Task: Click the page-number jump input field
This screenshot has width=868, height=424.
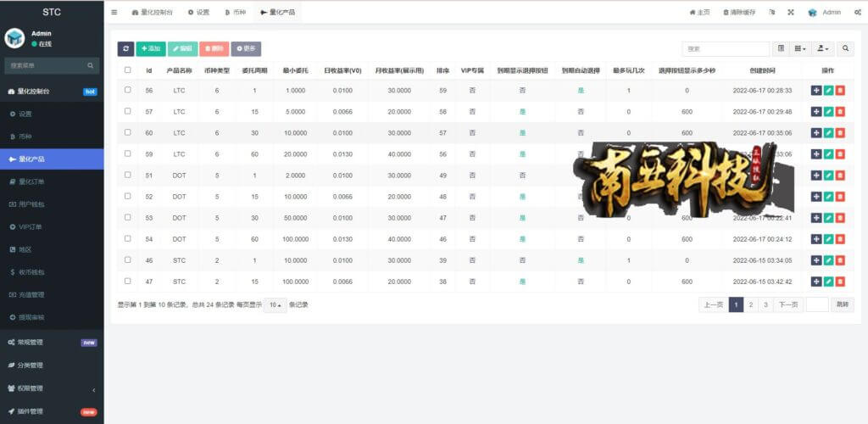Action: click(x=817, y=304)
